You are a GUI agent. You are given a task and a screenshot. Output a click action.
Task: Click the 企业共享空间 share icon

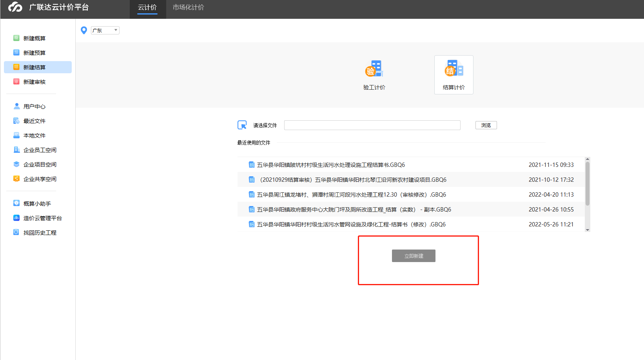tap(16, 179)
